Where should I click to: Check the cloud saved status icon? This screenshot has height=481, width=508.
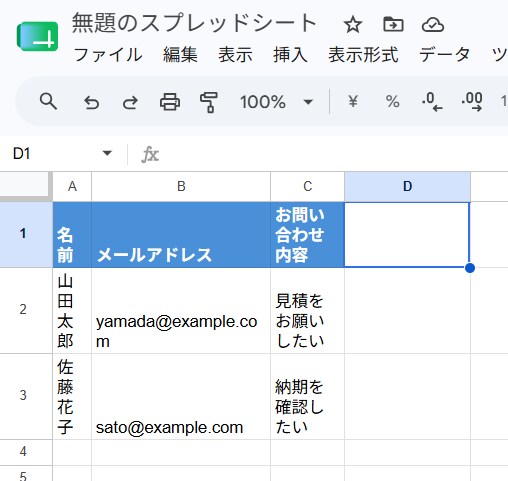click(x=433, y=25)
